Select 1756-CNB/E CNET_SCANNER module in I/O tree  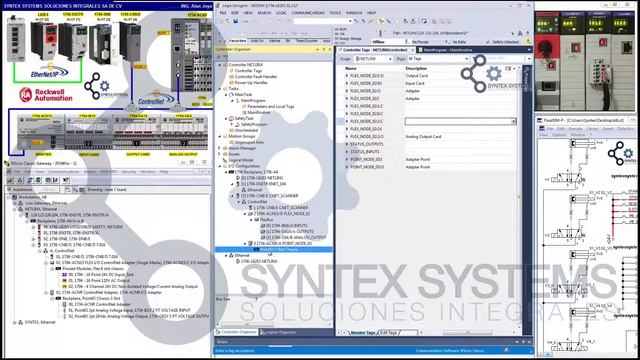click(270, 196)
